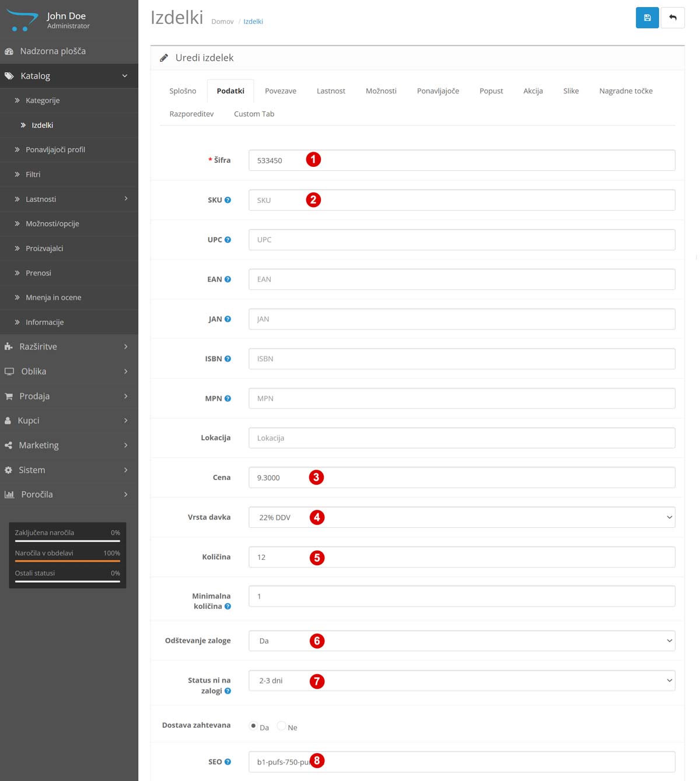Click the Prodaja shopping cart icon
700x781 pixels.
point(9,396)
